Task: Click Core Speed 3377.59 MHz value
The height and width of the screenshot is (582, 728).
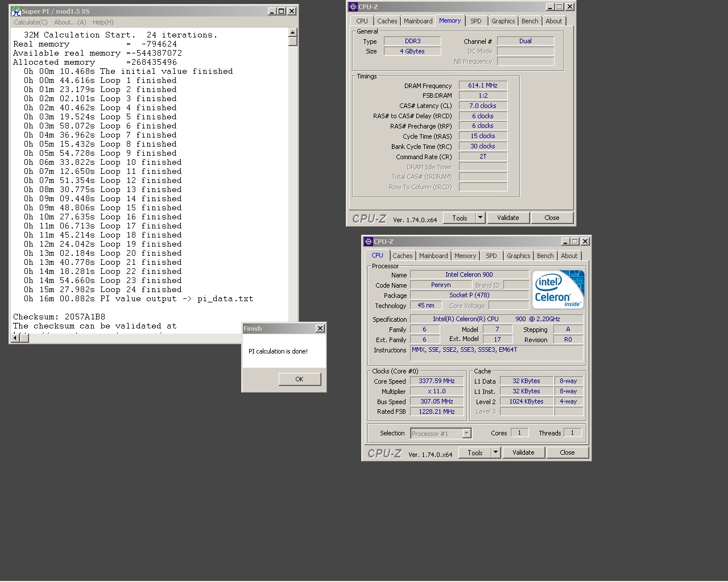Action: [x=437, y=381]
